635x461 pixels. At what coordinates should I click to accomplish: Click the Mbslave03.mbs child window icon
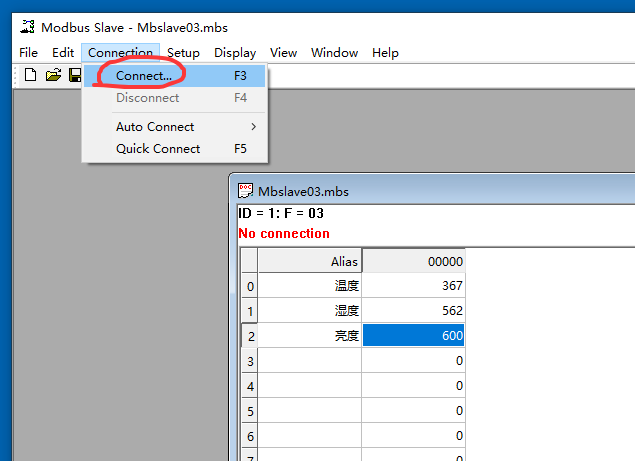pyautogui.click(x=245, y=191)
